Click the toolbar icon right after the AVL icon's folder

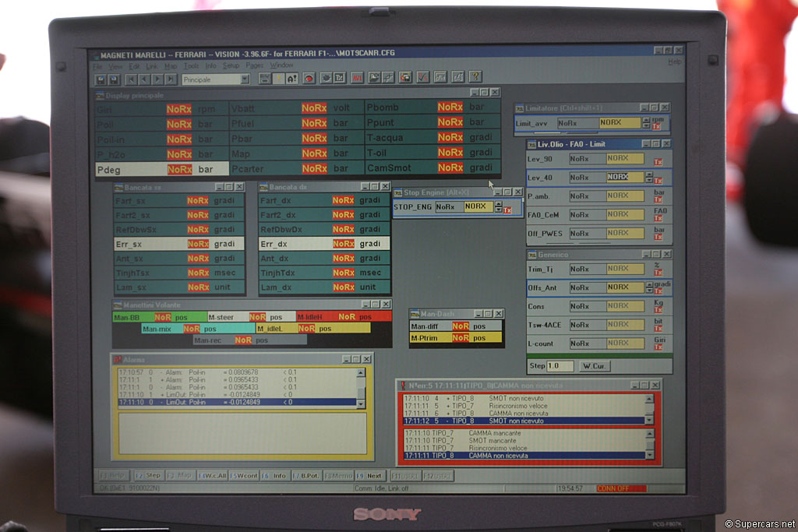coord(388,77)
